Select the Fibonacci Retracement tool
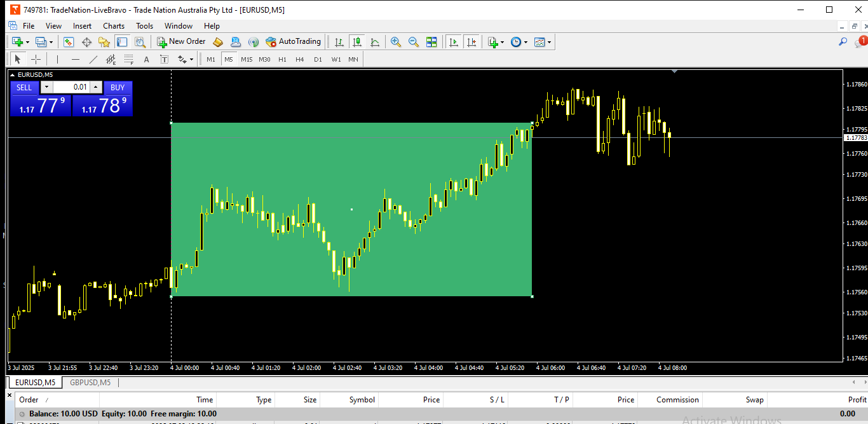Image resolution: width=868 pixels, height=424 pixels. point(128,59)
